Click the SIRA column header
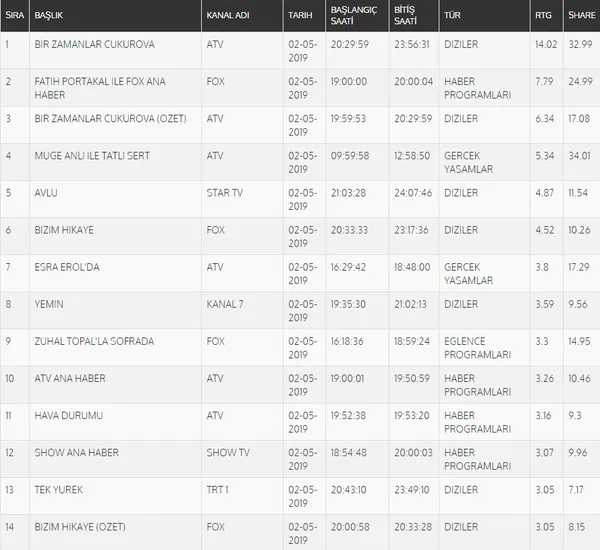 (x=15, y=15)
